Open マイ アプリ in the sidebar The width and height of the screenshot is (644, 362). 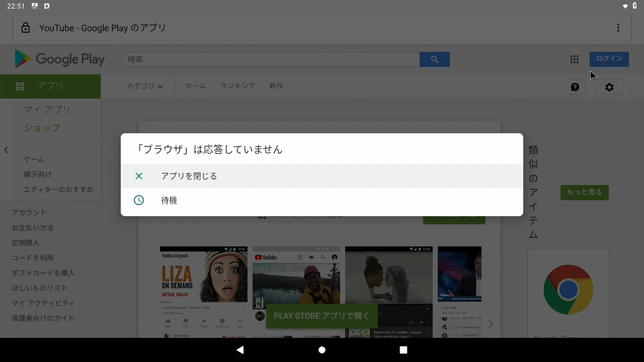(x=47, y=110)
